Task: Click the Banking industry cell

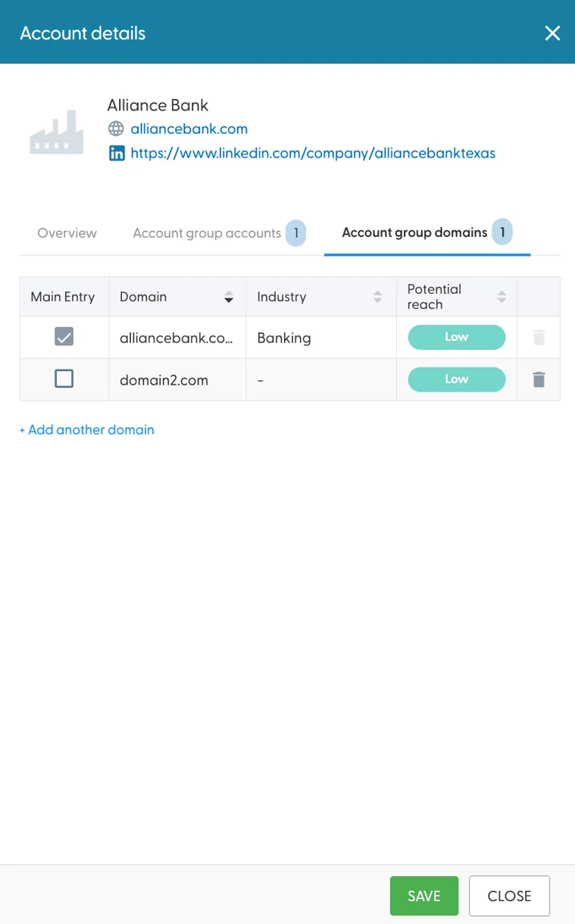Action: coord(321,338)
